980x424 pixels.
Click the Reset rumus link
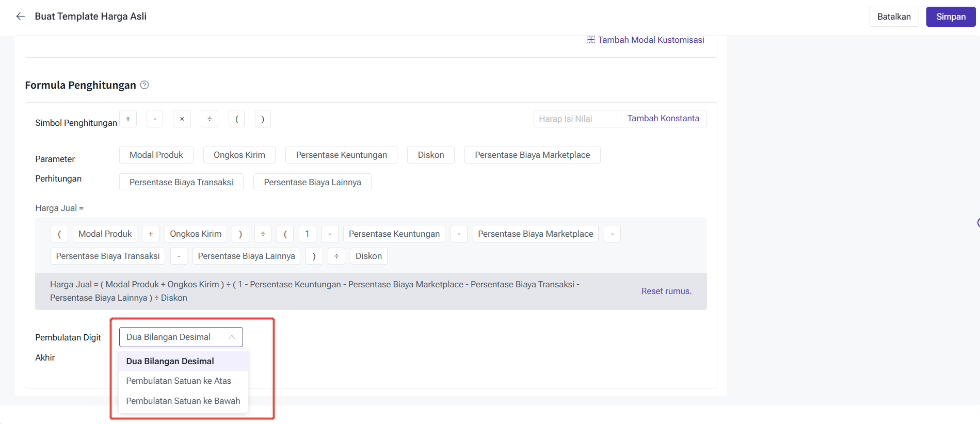pos(666,291)
